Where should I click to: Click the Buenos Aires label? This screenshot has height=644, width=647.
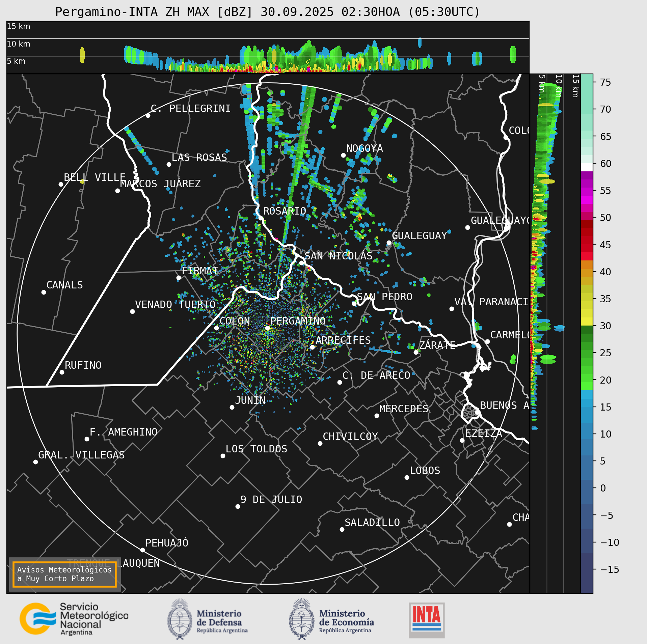point(505,405)
